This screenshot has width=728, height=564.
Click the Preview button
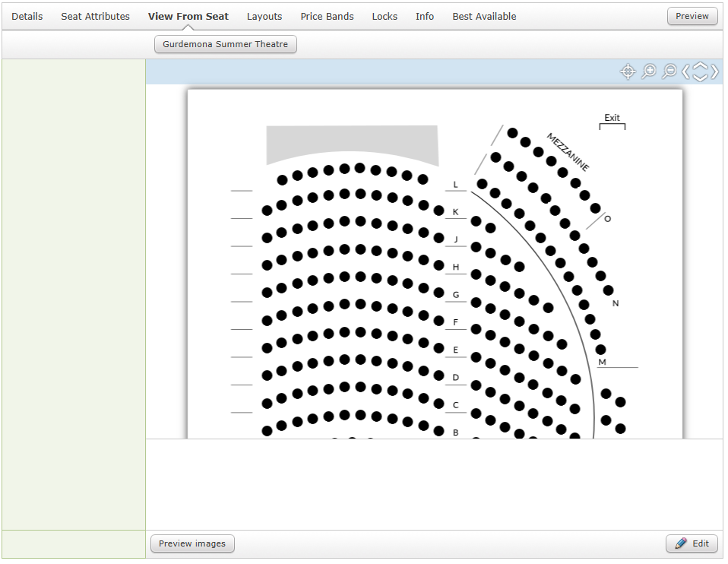[x=692, y=16]
